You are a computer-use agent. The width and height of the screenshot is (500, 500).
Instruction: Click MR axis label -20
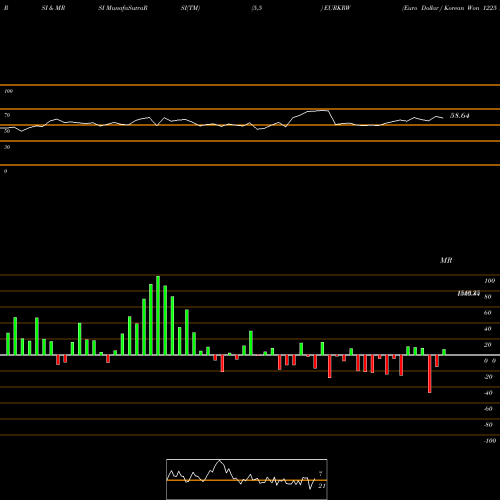click(488, 377)
